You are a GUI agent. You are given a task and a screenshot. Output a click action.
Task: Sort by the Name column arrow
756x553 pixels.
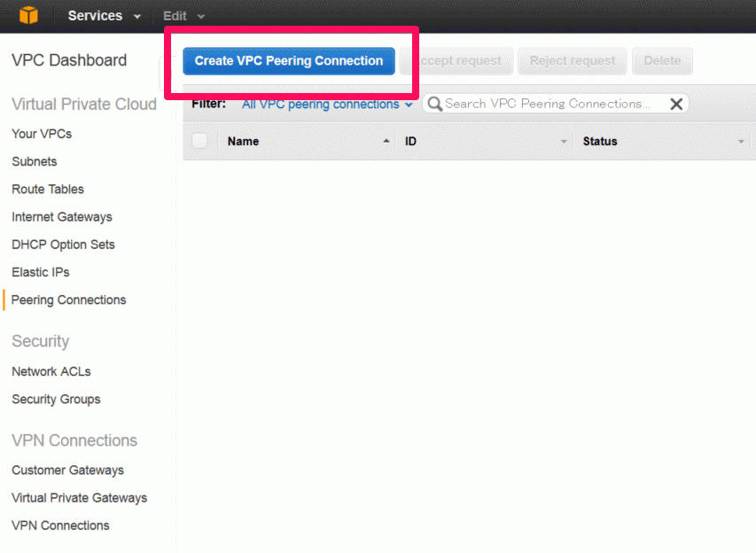tap(386, 141)
